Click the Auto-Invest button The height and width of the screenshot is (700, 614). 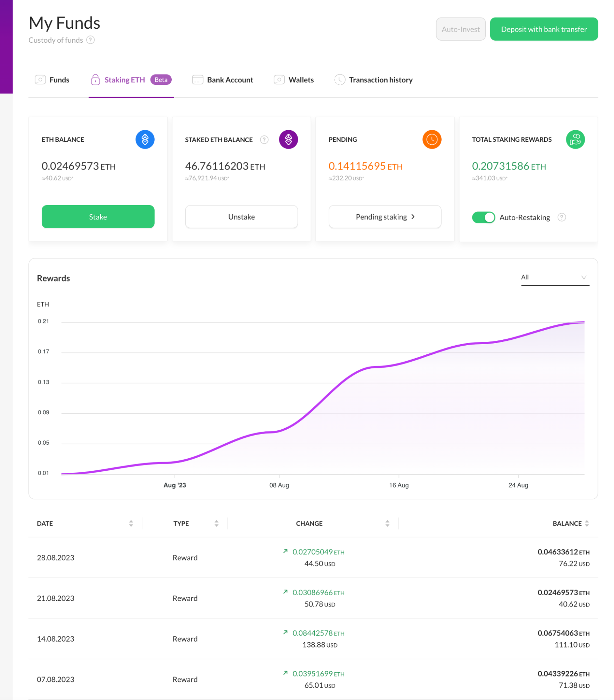[460, 29]
